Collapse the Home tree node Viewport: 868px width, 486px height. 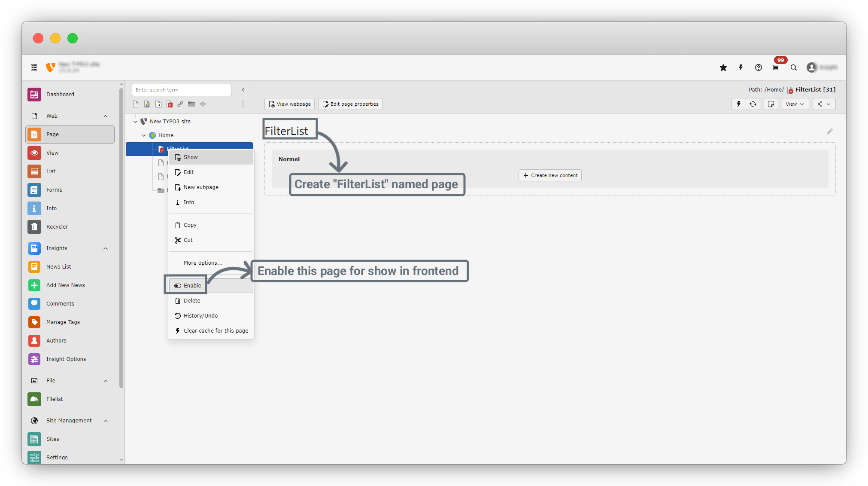[x=144, y=135]
